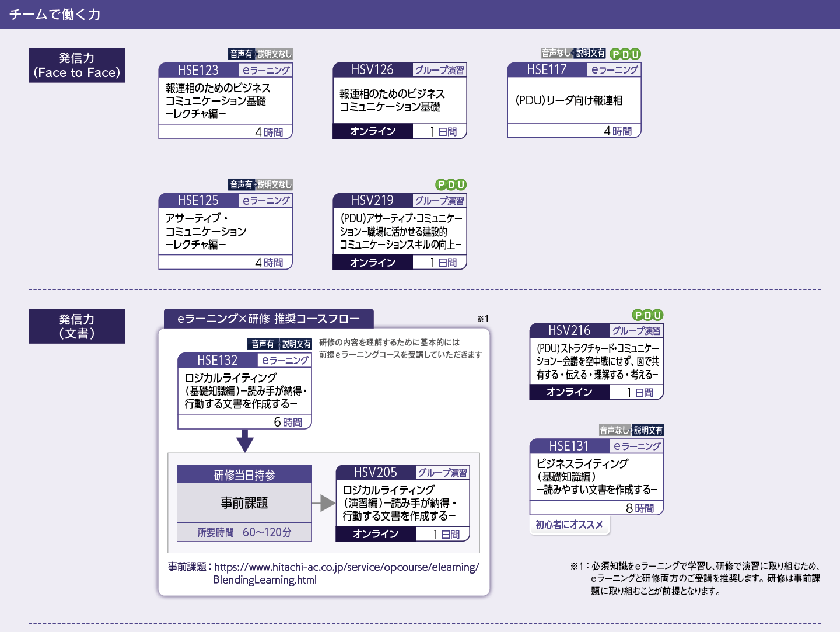Click the eラーニング tag on HSE123

[265, 70]
